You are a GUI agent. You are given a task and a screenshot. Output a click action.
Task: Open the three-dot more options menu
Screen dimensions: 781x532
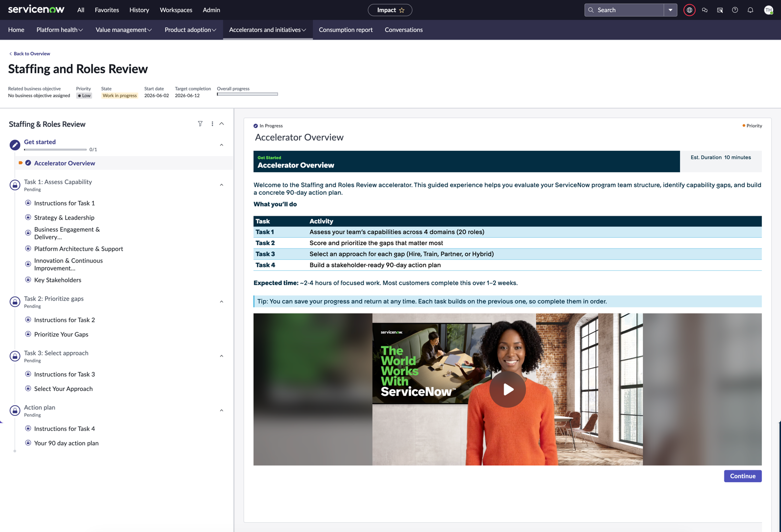pyautogui.click(x=212, y=124)
